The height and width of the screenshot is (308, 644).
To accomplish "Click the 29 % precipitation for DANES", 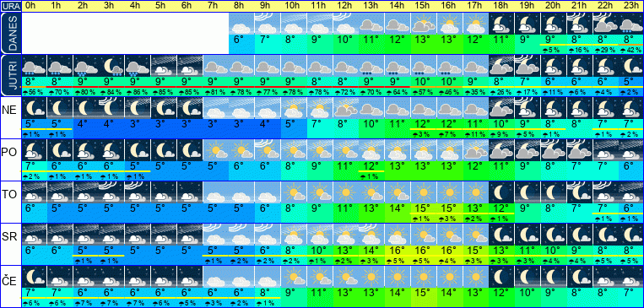I will 604,50.
